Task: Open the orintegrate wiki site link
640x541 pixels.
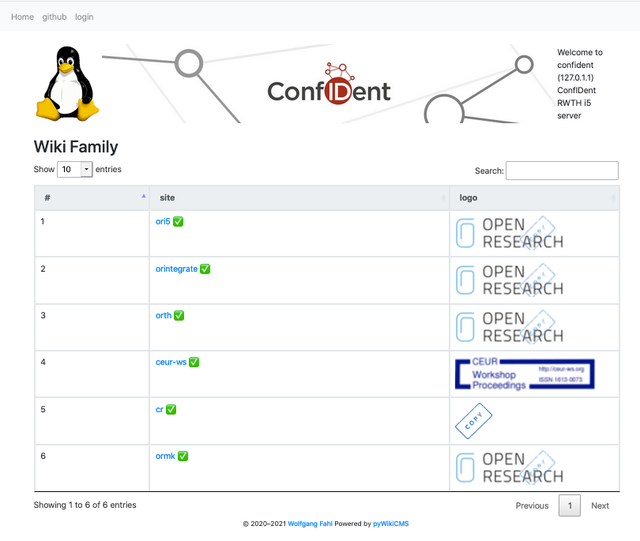Action: tap(176, 269)
